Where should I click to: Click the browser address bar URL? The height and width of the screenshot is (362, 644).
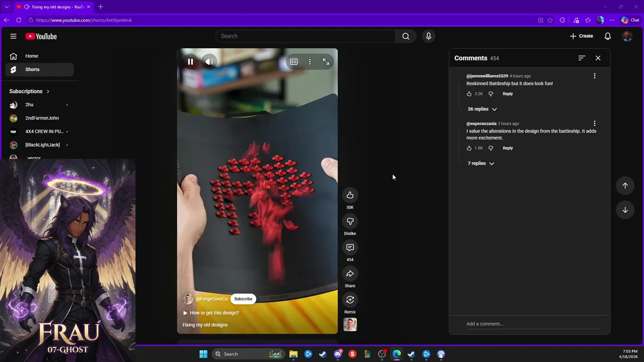[84, 20]
